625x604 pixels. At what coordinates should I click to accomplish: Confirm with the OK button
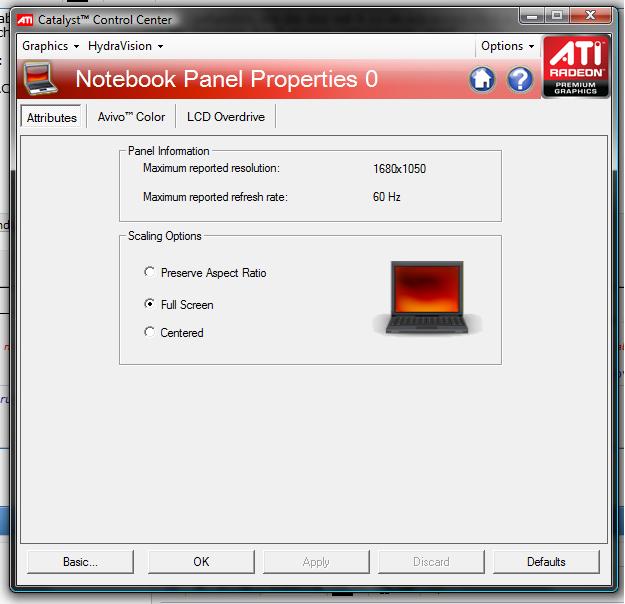[201, 562]
